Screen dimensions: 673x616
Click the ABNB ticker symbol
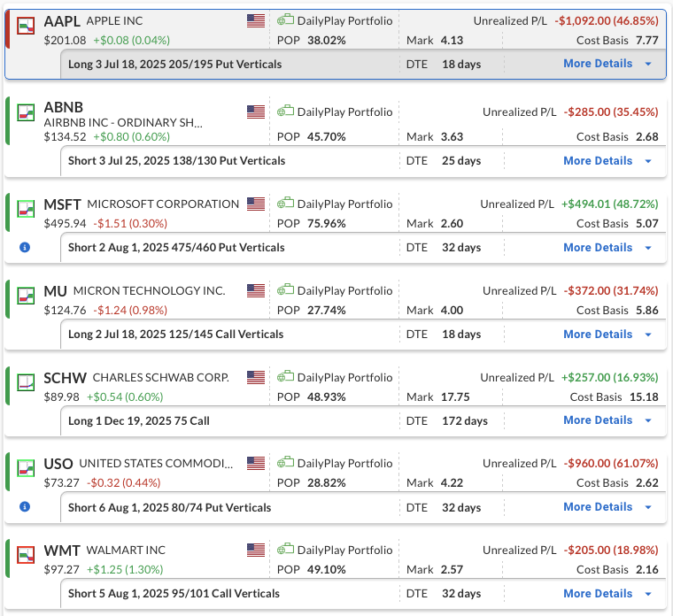[x=64, y=107]
